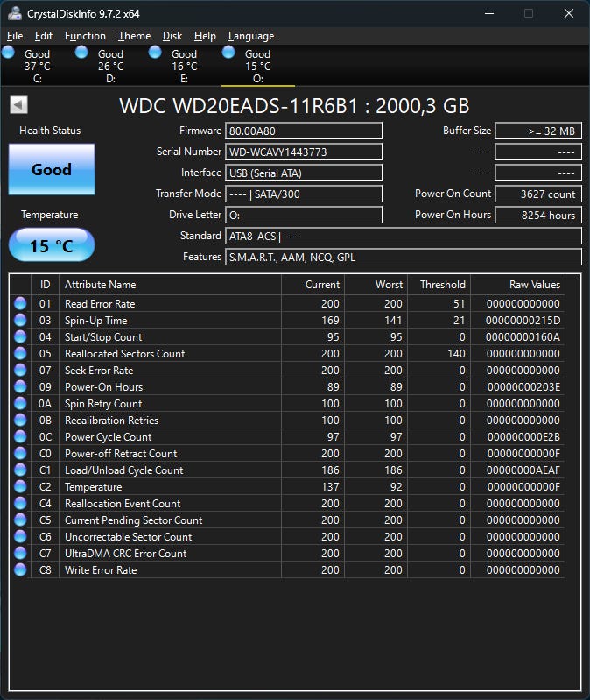590x700 pixels.
Task: Click status orb for Reallocated Sectors Count
Action: pyautogui.click(x=20, y=354)
